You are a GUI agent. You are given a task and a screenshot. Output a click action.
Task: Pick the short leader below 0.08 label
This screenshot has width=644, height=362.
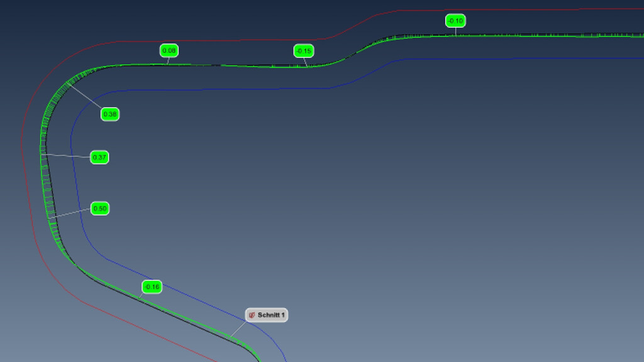(168, 61)
